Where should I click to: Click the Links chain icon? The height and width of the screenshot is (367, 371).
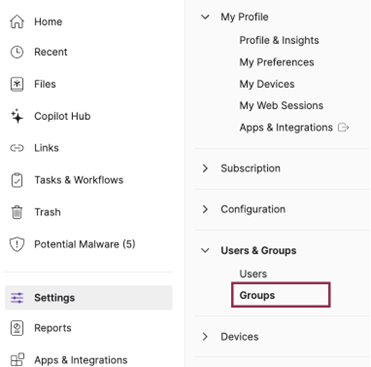[17, 148]
